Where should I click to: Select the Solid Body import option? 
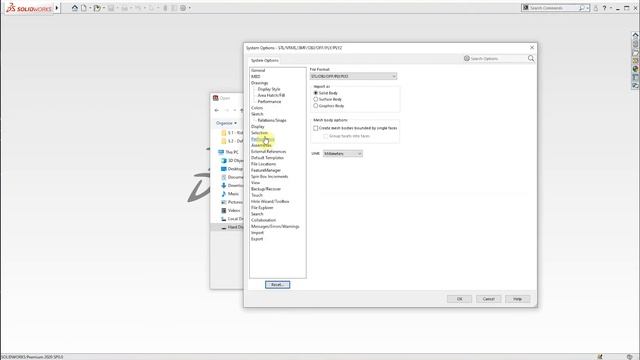coord(316,93)
